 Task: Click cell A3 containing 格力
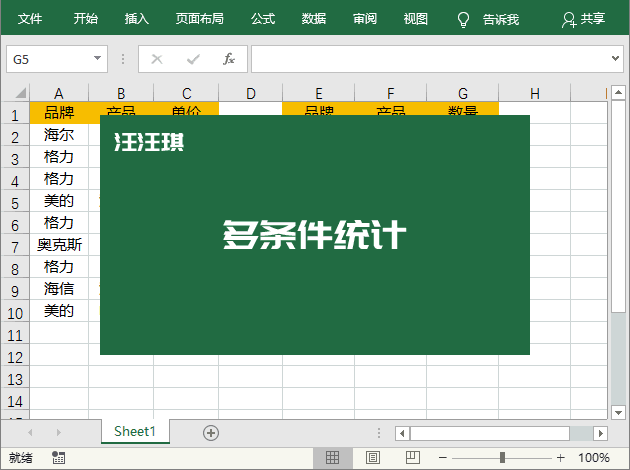pyautogui.click(x=59, y=157)
